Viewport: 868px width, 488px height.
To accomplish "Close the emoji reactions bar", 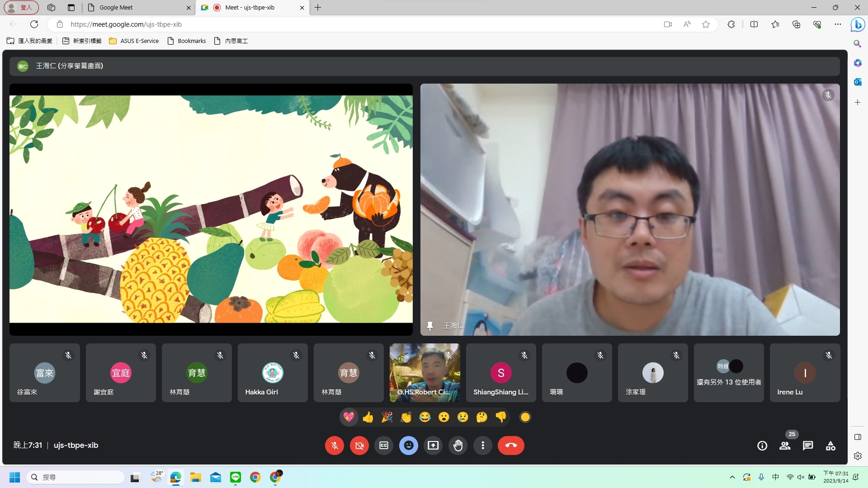I will point(408,446).
